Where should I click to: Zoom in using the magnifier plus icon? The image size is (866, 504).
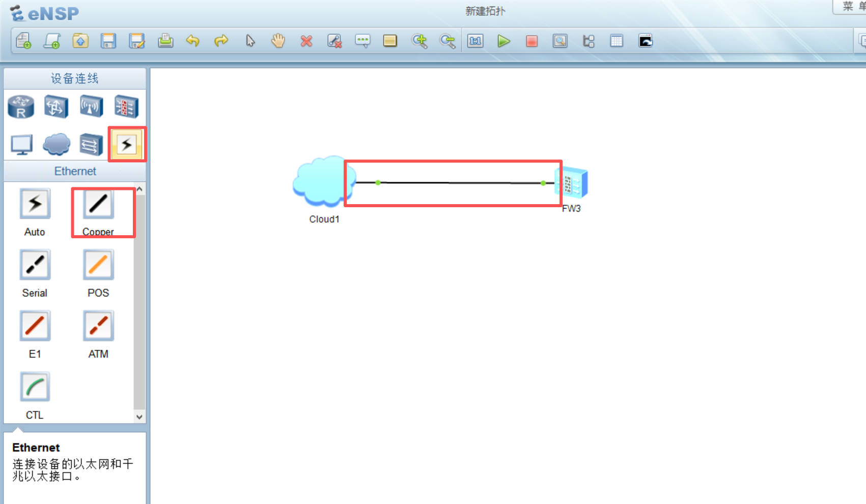(419, 41)
